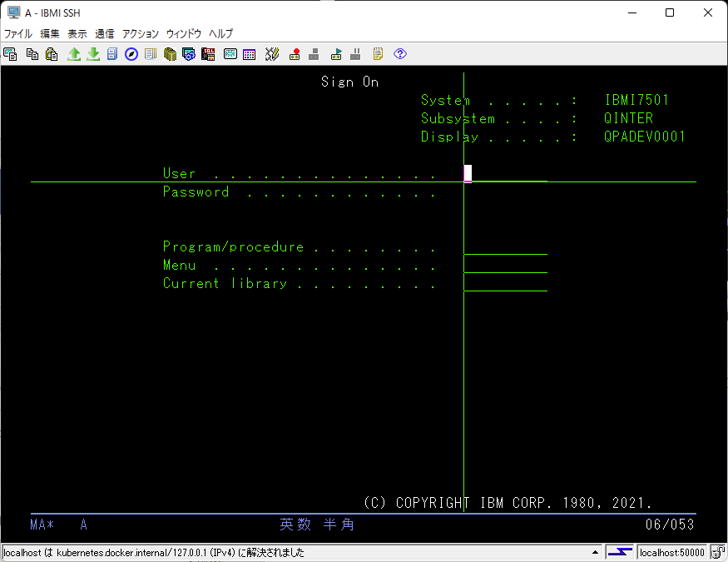Image resolution: width=728 pixels, height=562 pixels.
Task: Minimize the IBMI SSH window
Action: pyautogui.click(x=631, y=12)
